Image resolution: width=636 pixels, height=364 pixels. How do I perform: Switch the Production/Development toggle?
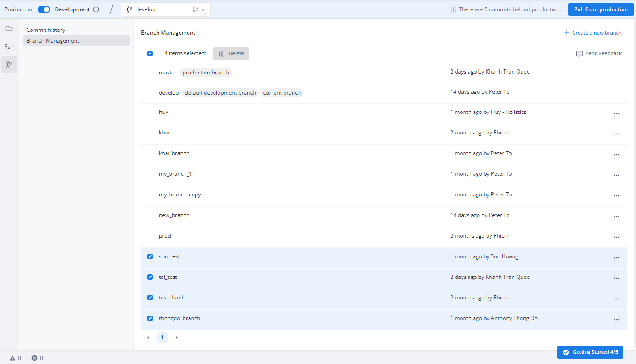point(44,9)
